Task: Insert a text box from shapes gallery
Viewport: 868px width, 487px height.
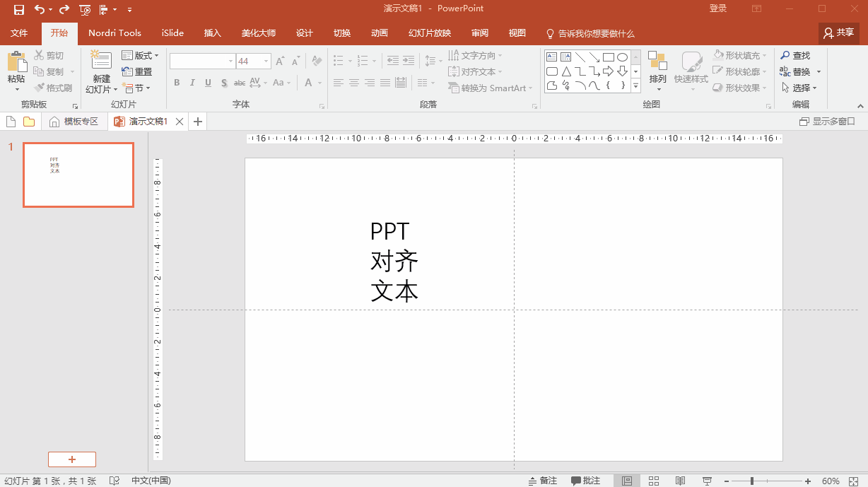Action: (x=552, y=57)
